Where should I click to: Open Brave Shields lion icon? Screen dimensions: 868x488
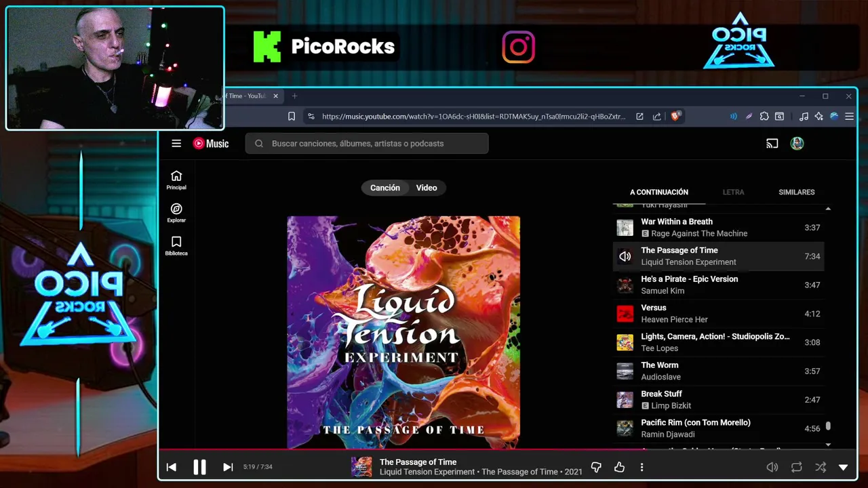click(x=675, y=117)
